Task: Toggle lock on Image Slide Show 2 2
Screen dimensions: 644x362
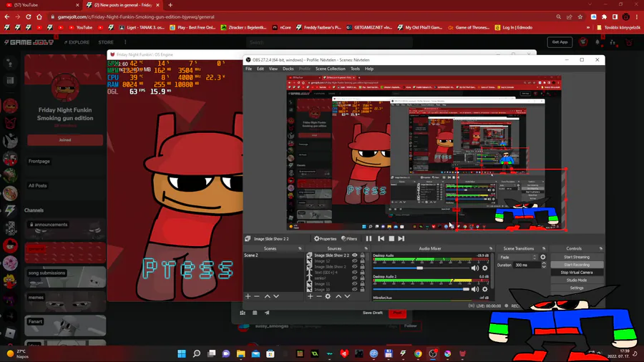Action: [x=362, y=255]
